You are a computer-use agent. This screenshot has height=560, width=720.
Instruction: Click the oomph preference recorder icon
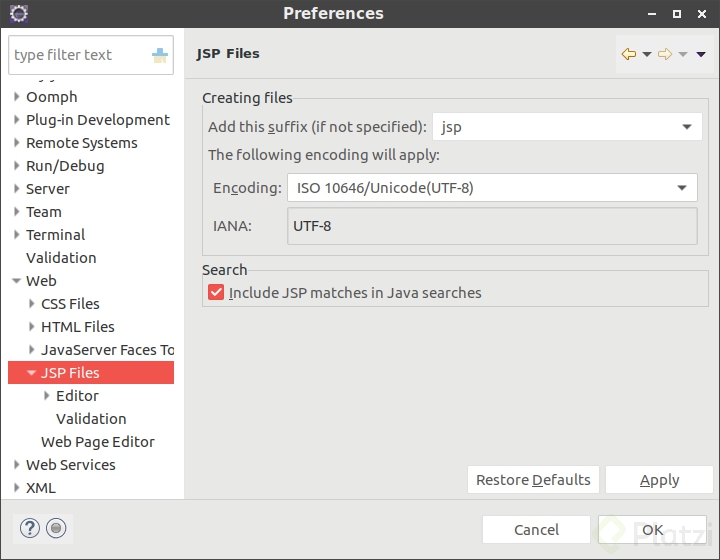(x=56, y=529)
